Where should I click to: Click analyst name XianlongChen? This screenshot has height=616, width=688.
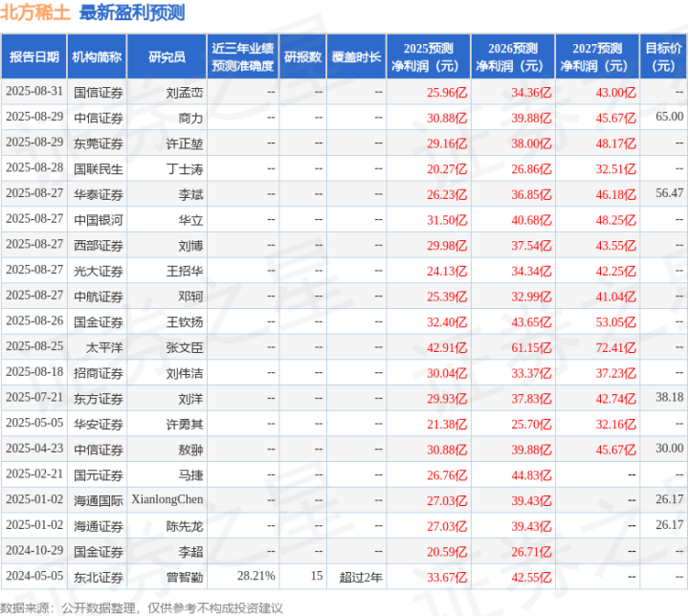(167, 499)
